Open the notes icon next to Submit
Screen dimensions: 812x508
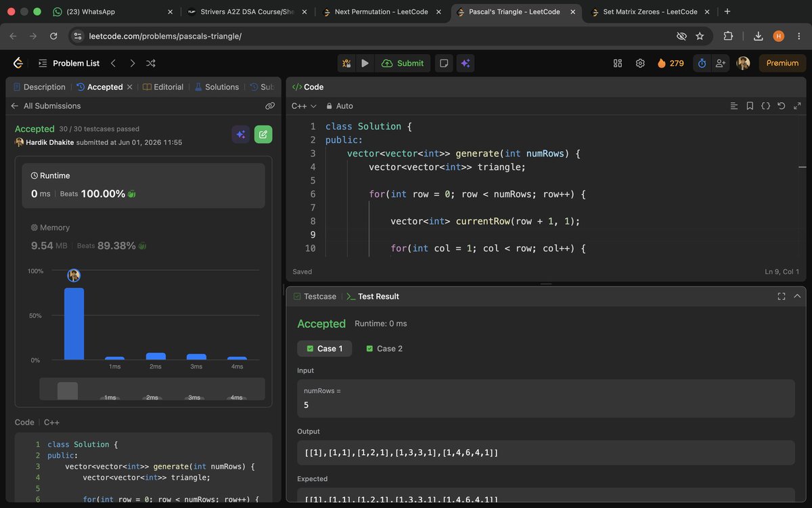pyautogui.click(x=444, y=63)
